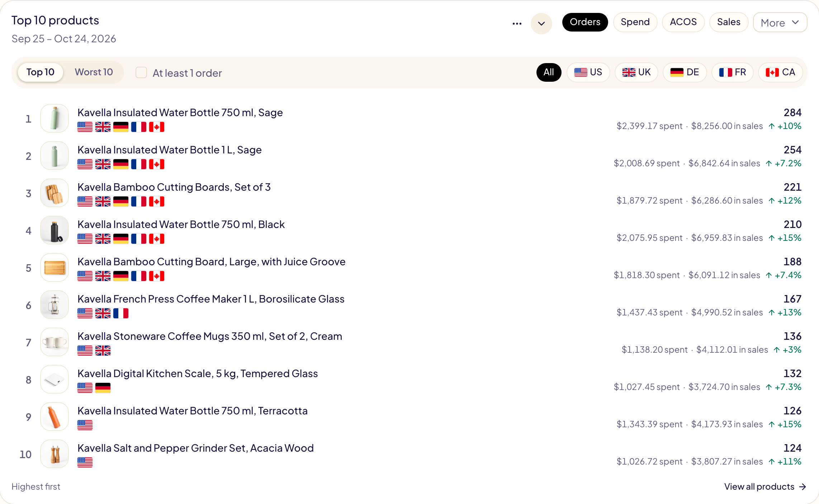Filter by CA marketplace
Image resolution: width=819 pixels, height=504 pixels.
pos(780,72)
